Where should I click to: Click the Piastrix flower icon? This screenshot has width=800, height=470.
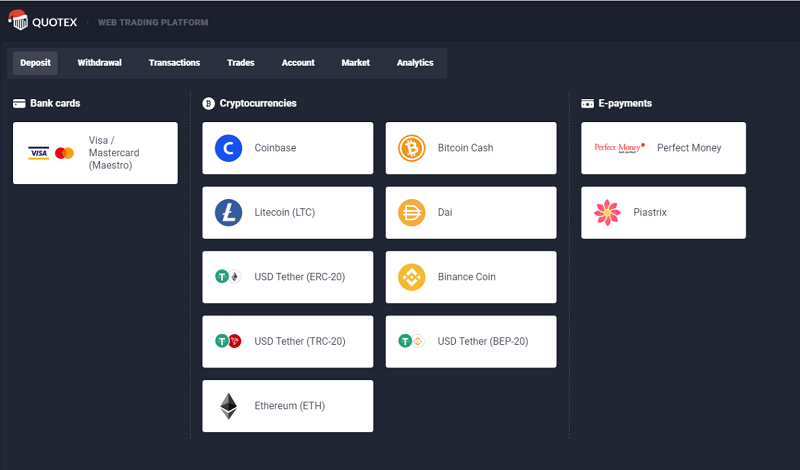pyautogui.click(x=607, y=212)
